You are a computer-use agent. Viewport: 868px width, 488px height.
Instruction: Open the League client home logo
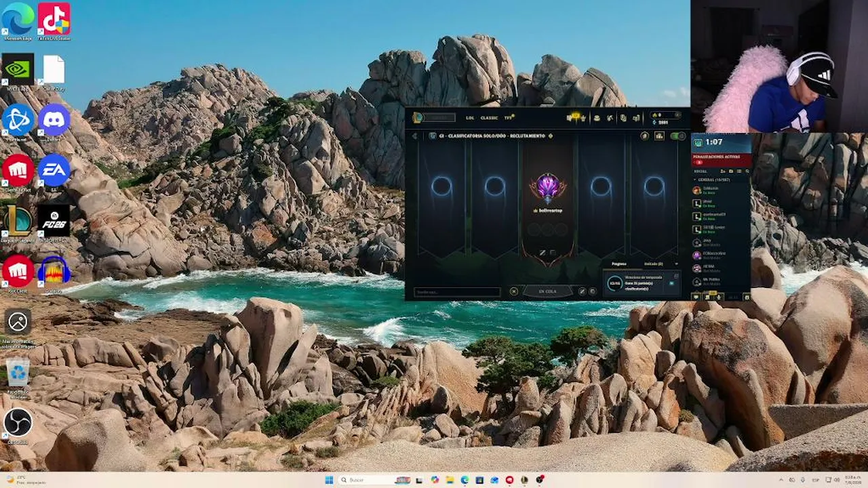click(x=418, y=117)
